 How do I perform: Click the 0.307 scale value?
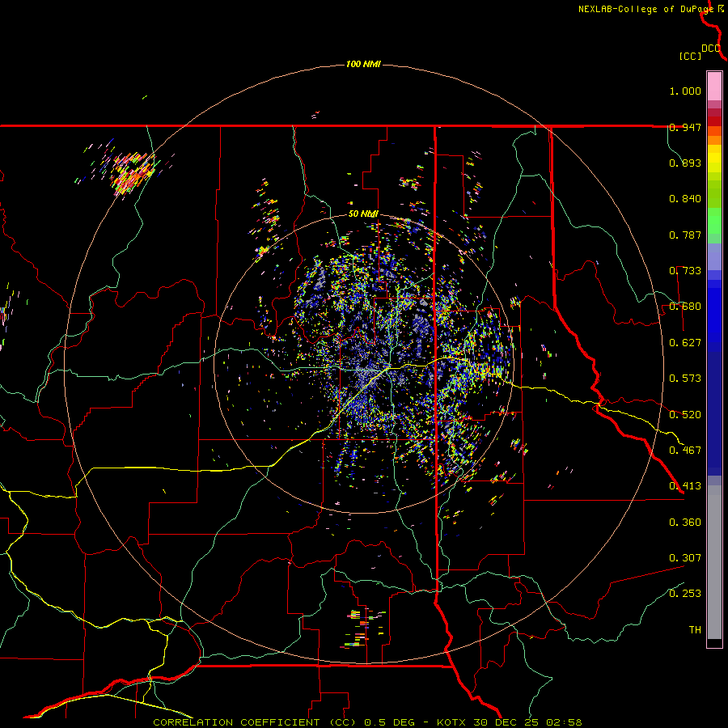point(685,558)
